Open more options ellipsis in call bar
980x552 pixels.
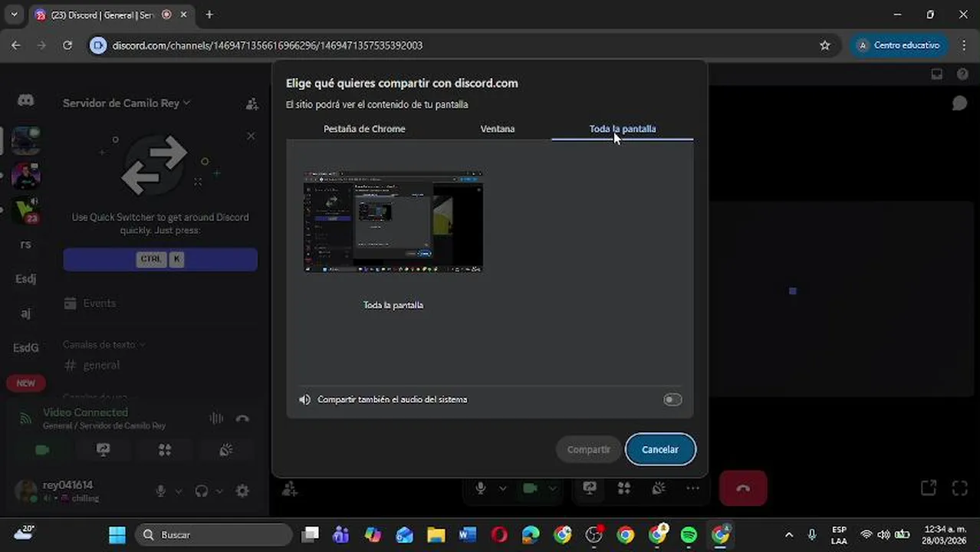point(693,488)
